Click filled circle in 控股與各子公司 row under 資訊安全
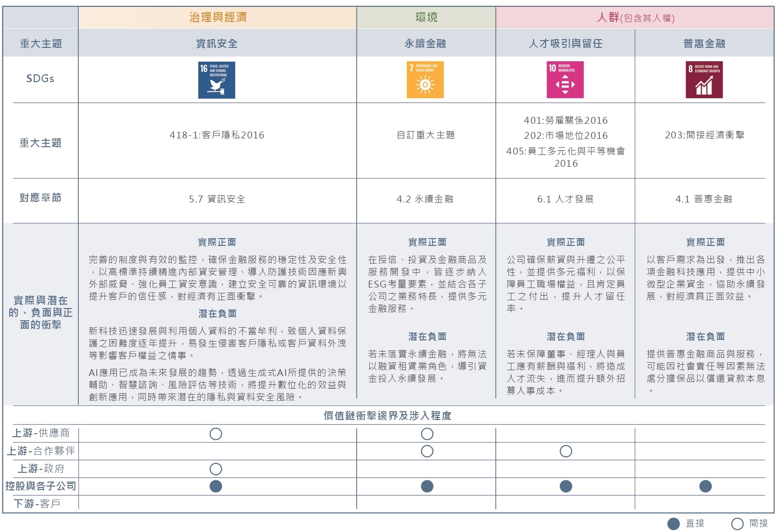 coord(216,486)
